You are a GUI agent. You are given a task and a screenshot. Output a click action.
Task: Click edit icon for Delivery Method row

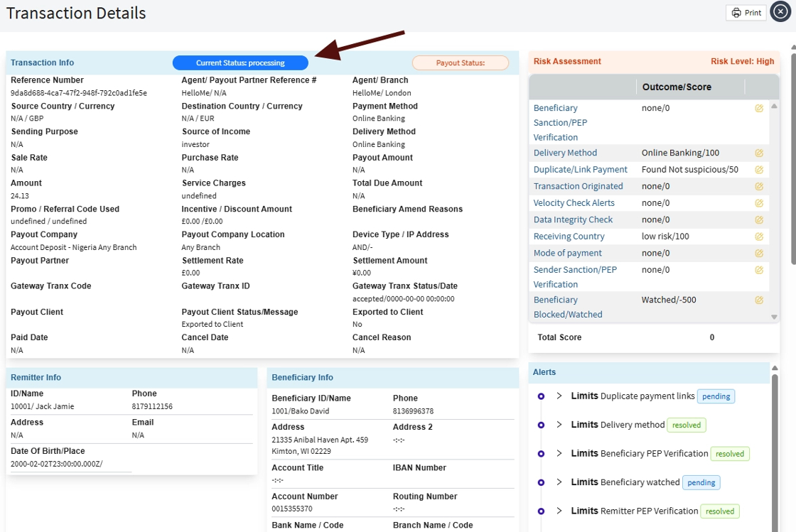(x=759, y=153)
